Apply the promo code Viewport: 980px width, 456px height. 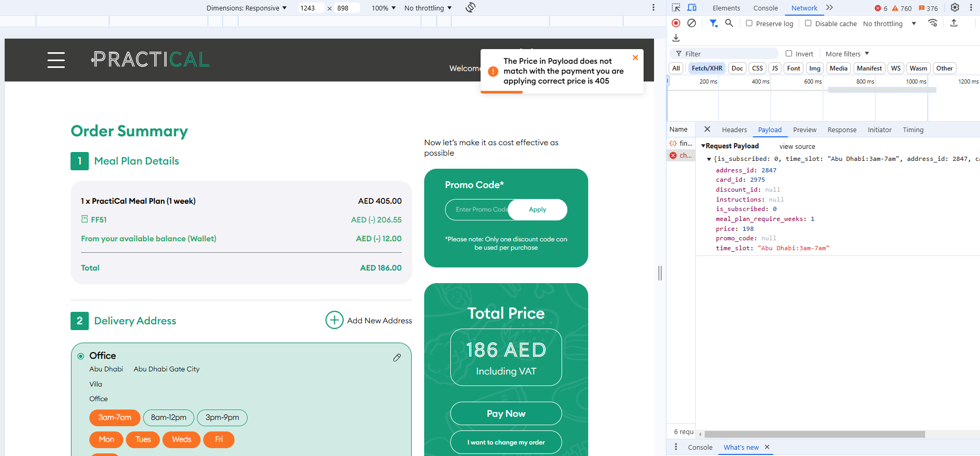click(x=537, y=209)
